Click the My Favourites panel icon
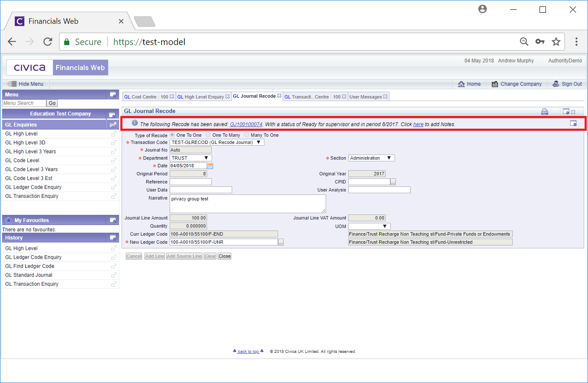This screenshot has width=588, height=383. 113,220
